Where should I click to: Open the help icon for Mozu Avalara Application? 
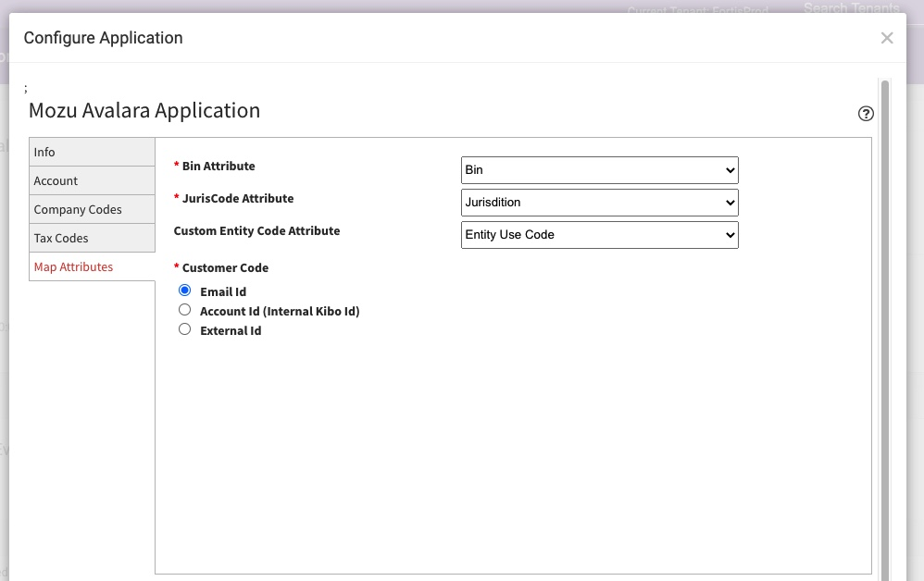point(866,113)
